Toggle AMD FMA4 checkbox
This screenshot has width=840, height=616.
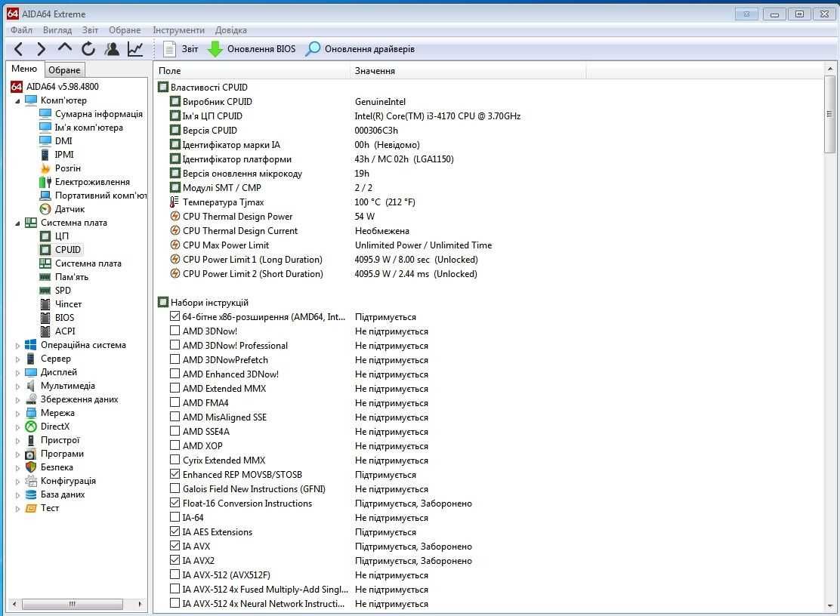coord(174,402)
